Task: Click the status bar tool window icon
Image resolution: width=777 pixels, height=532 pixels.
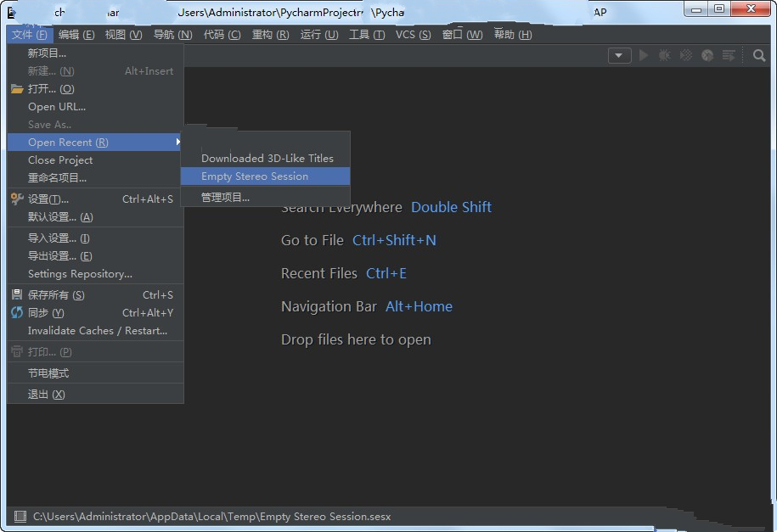Action: click(20, 517)
